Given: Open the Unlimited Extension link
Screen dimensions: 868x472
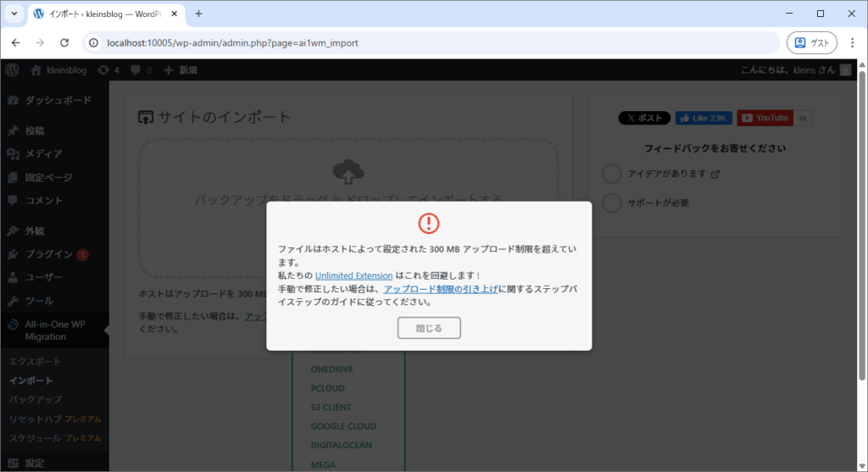Looking at the screenshot, I should (x=353, y=275).
